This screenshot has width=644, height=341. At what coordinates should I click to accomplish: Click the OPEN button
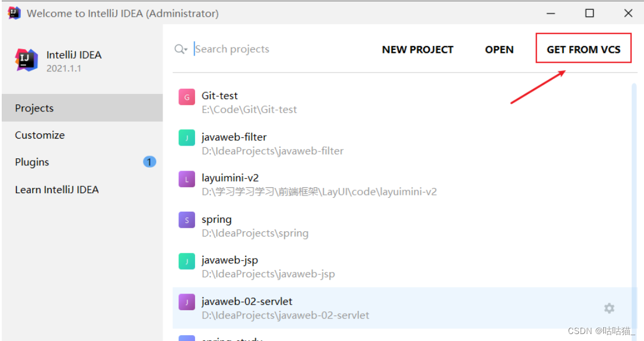pyautogui.click(x=499, y=49)
